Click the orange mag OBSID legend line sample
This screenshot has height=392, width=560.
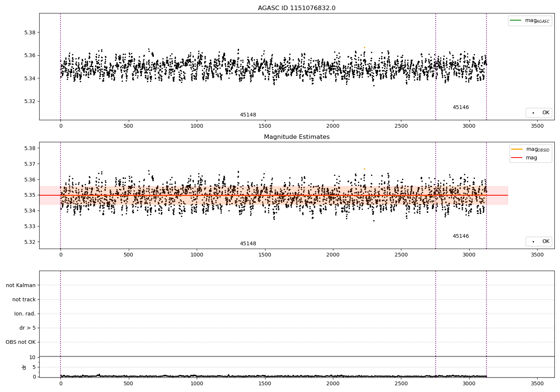(x=517, y=149)
